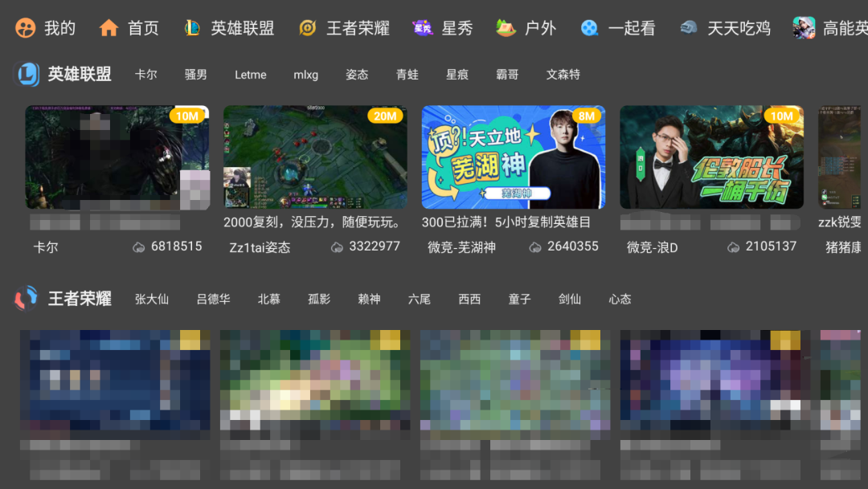Viewport: 868px width, 489px height.
Task: Open 卡尔 stream thumbnail
Action: [x=117, y=157]
